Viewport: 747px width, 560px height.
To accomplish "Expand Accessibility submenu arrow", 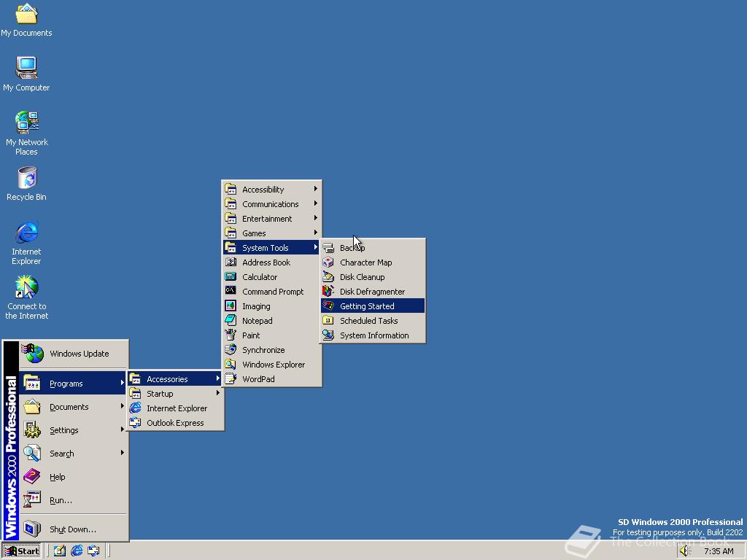I will click(x=315, y=189).
